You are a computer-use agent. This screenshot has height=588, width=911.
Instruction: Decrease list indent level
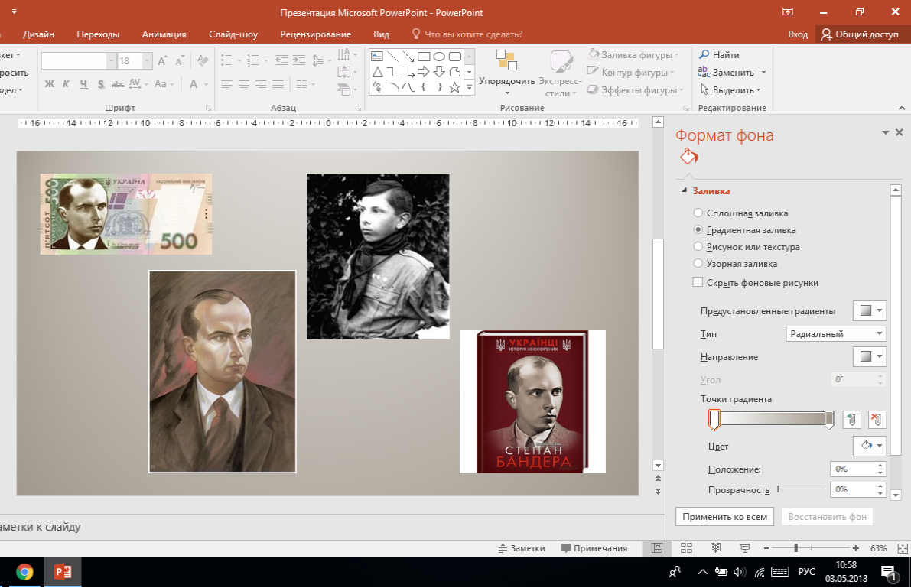(281, 60)
